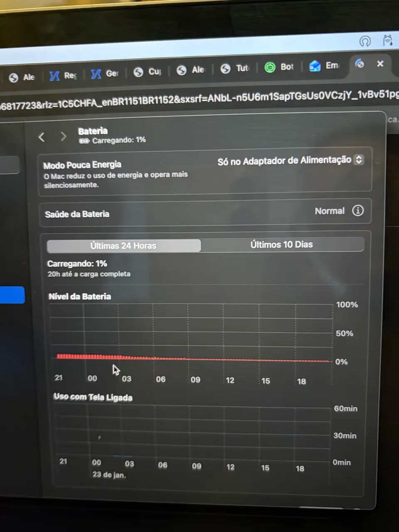The image size is (399, 532).
Task: Switch chart to Últimos 10 Dias
Action: (x=281, y=244)
